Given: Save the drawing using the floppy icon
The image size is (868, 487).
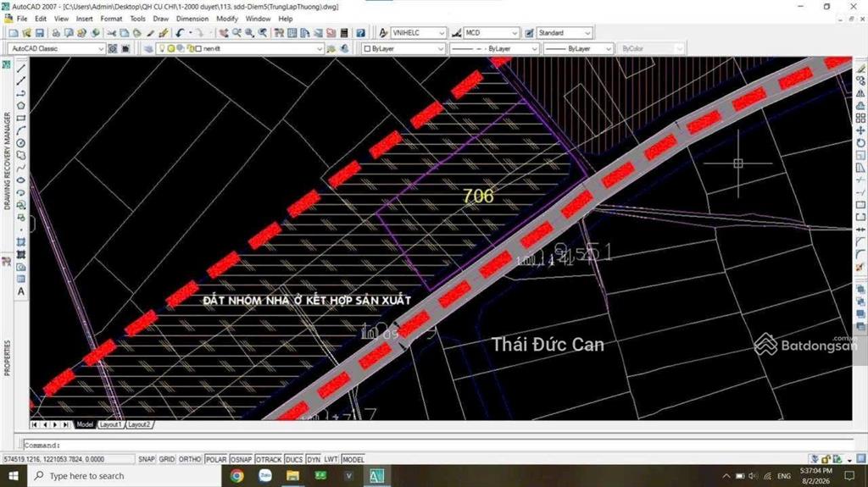Looking at the screenshot, I should click(x=39, y=33).
